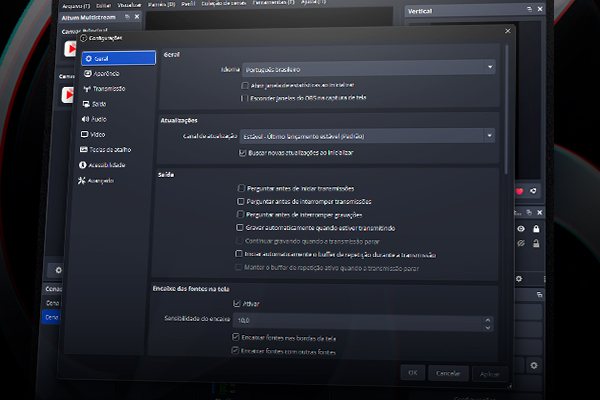Click the open padlock icon in sources dock
This screenshot has height=400, width=600.
pos(536,243)
